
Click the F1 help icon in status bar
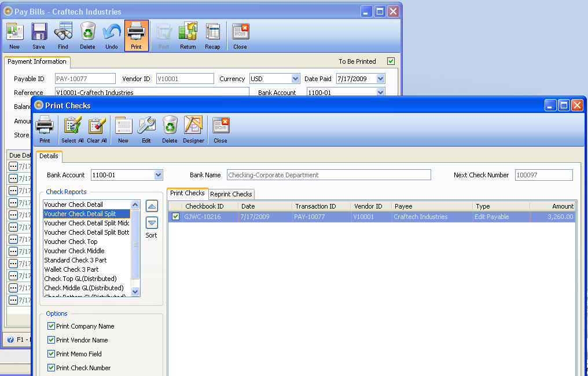click(x=10, y=340)
